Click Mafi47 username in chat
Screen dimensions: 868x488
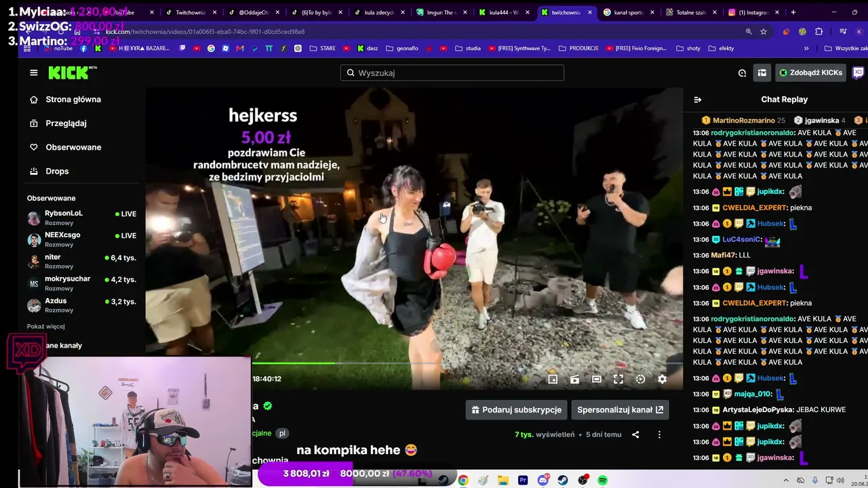coord(722,256)
